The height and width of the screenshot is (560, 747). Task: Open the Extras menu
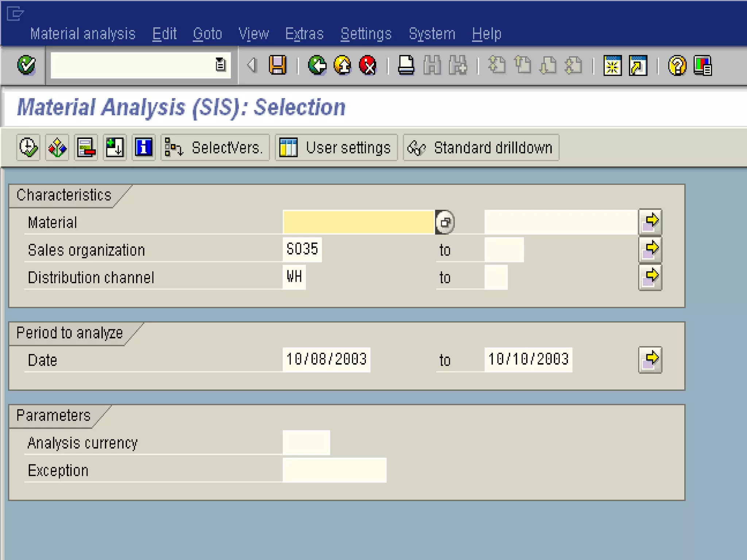[304, 34]
